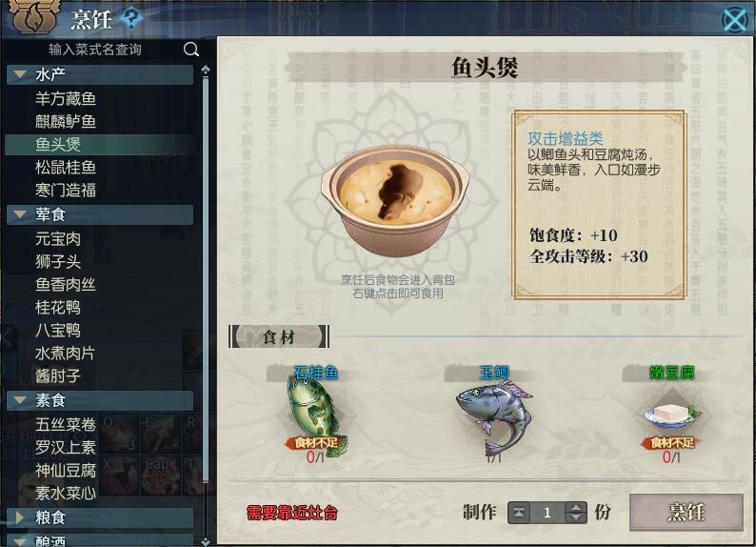This screenshot has width=756, height=547.
Task: Click the 石桂鱼 ingredient fish icon
Action: [x=316, y=415]
